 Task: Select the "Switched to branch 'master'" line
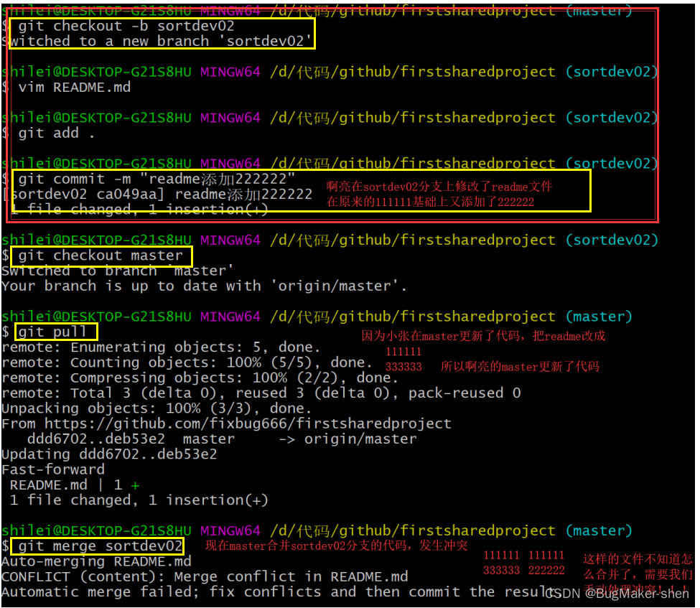point(117,271)
